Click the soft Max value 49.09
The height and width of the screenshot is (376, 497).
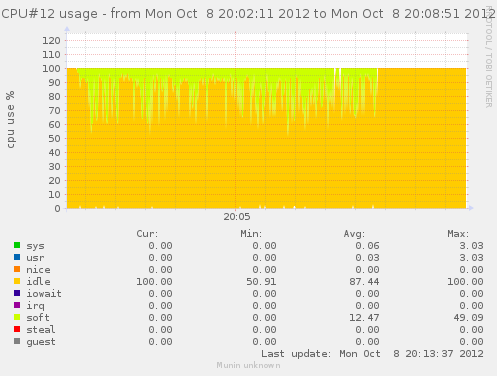click(x=468, y=318)
